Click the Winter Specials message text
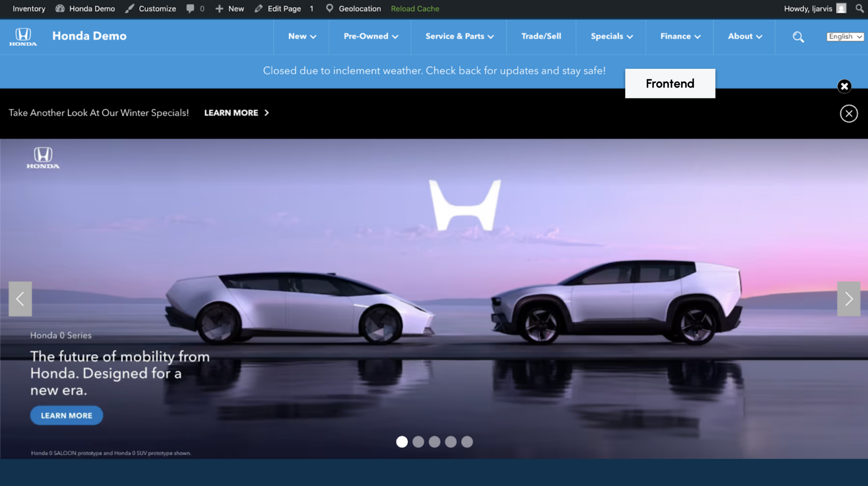The image size is (868, 486). point(99,113)
